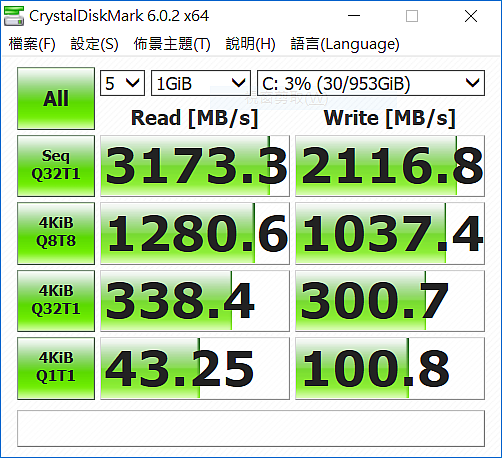Image resolution: width=502 pixels, height=458 pixels.
Task: Start the 4KiB Q8T8 test
Action: pyautogui.click(x=56, y=233)
